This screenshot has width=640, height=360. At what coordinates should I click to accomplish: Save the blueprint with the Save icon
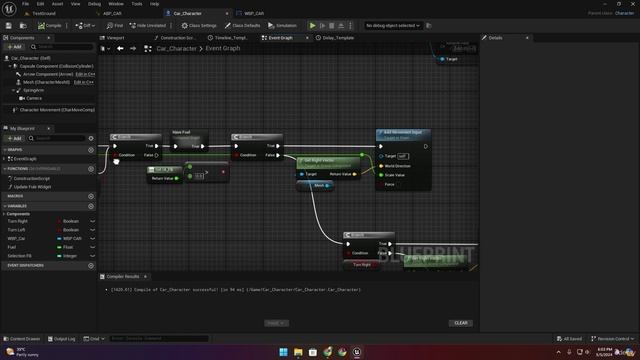tap(9, 26)
